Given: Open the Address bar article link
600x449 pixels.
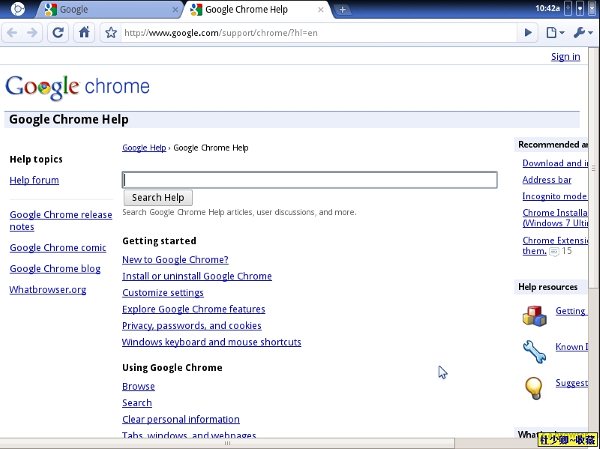Looking at the screenshot, I should (x=547, y=180).
